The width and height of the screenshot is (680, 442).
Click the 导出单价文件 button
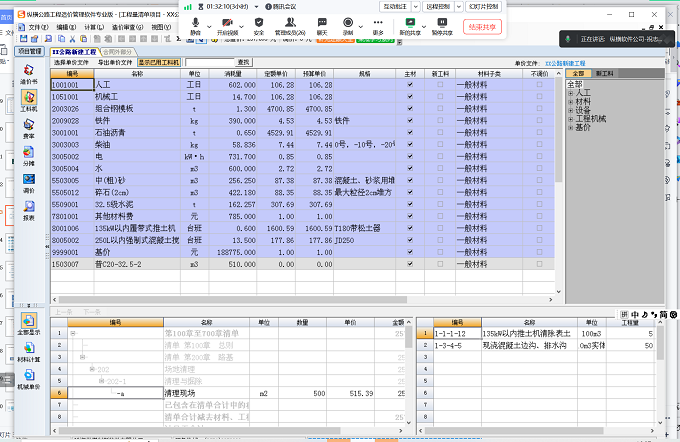[x=115, y=62]
